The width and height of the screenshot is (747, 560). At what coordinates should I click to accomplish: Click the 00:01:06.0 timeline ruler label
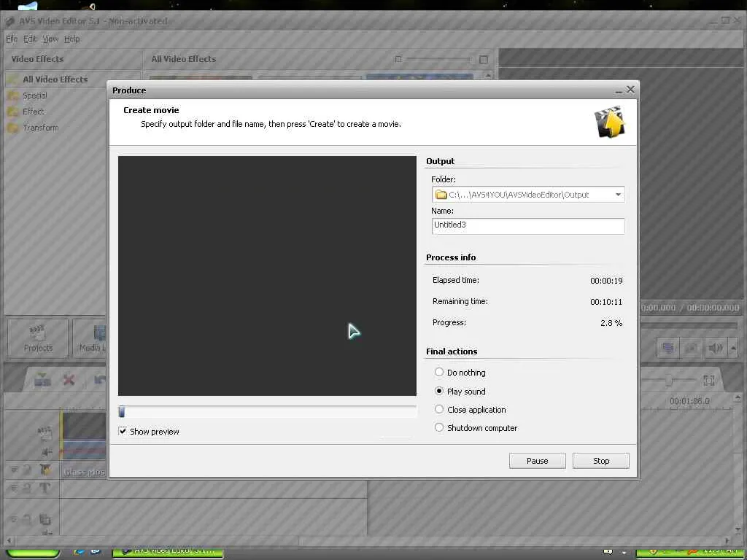(x=689, y=401)
